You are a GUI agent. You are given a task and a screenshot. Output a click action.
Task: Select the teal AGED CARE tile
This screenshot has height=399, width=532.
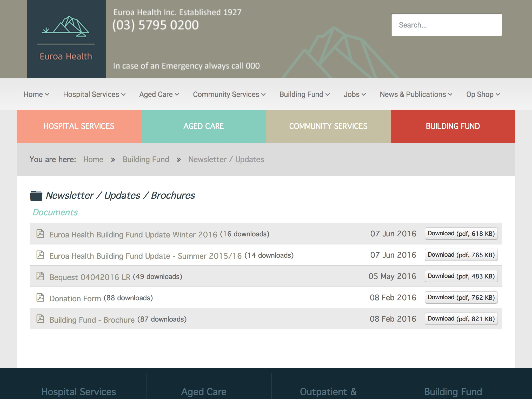(203, 126)
